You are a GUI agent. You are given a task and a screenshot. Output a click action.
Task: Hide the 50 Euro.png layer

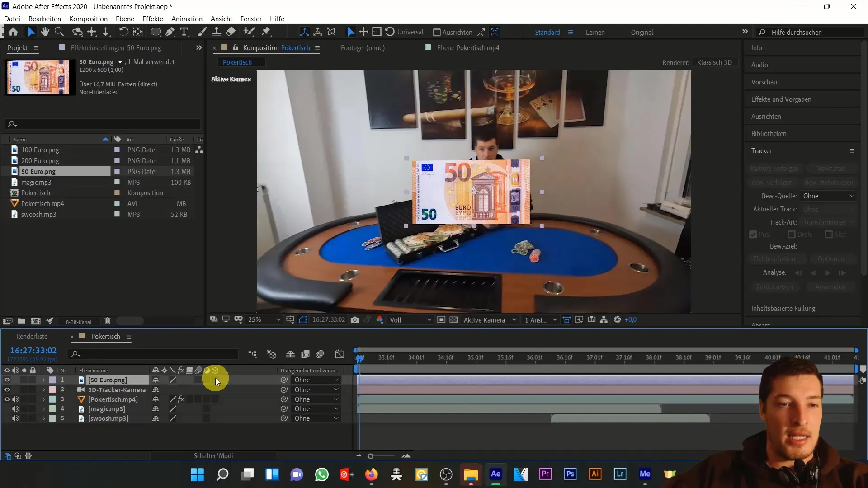pyautogui.click(x=7, y=380)
